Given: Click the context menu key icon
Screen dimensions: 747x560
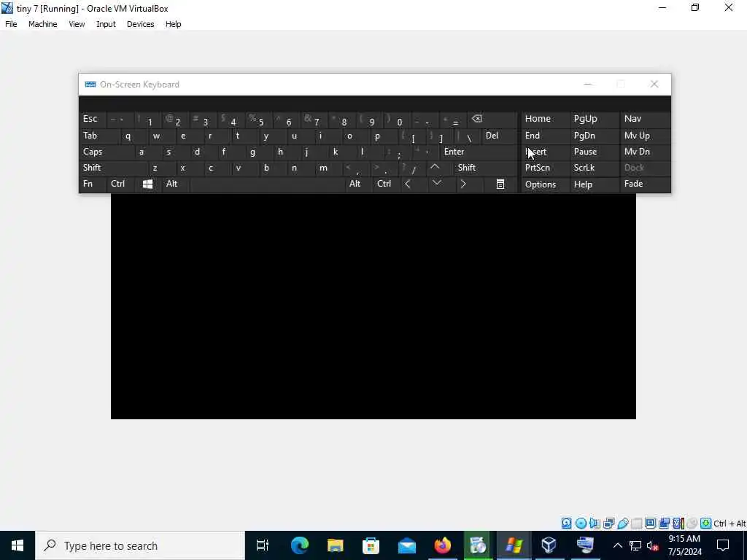Looking at the screenshot, I should pyautogui.click(x=500, y=184).
